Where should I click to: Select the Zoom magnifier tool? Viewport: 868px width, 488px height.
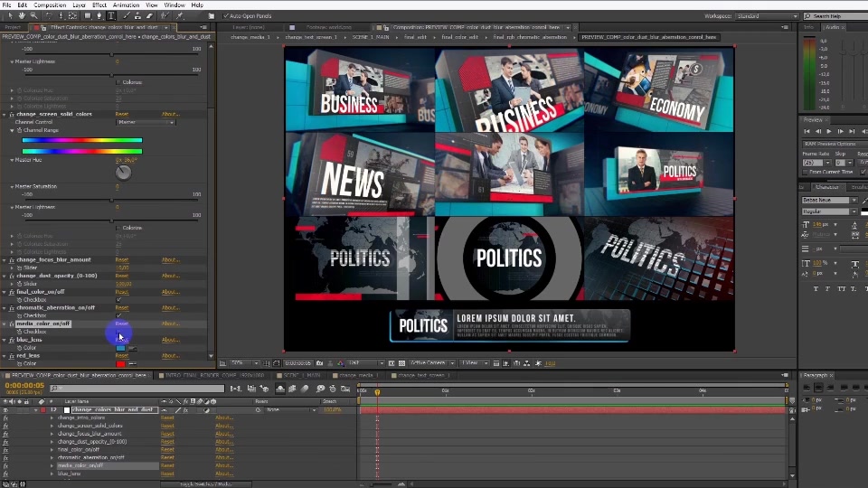33,16
